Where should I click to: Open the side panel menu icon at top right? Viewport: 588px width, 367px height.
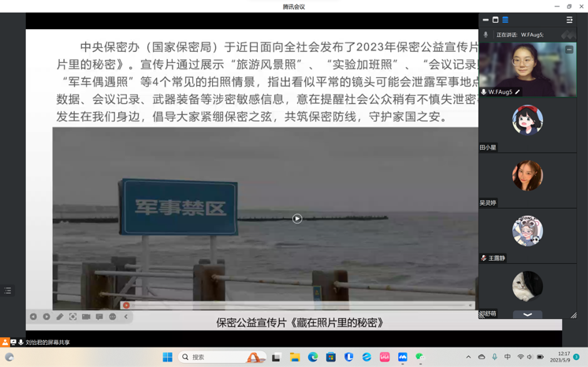click(569, 20)
